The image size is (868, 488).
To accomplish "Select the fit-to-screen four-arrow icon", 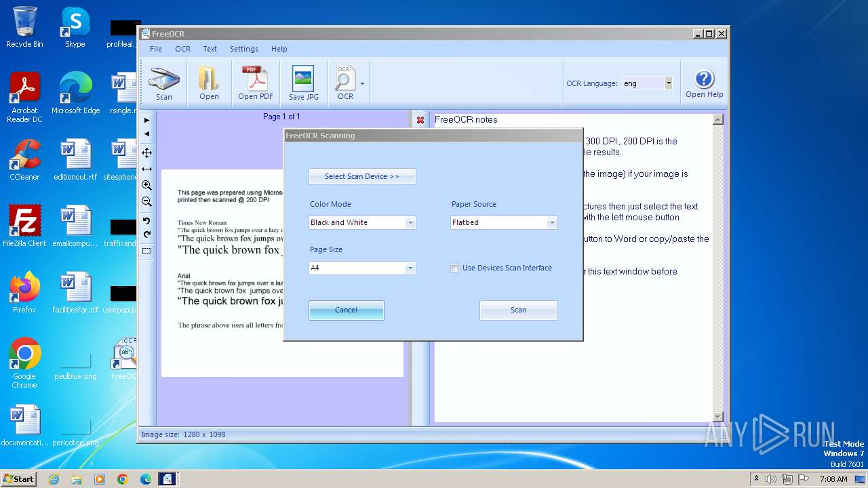I will 146,152.
